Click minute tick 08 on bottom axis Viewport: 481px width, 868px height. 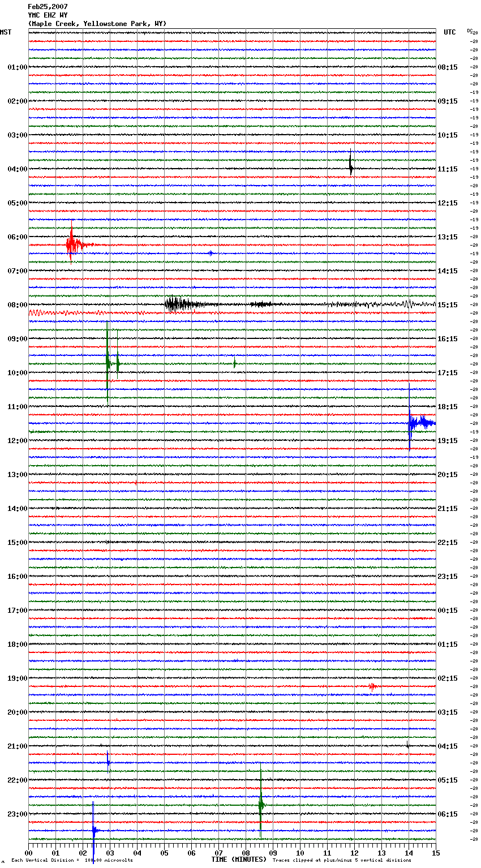tap(246, 853)
